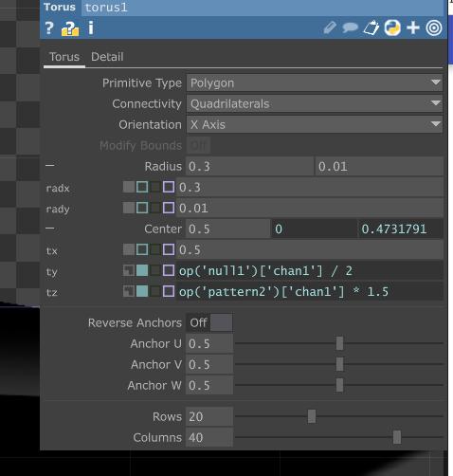This screenshot has height=476, width=453.
Task: Select expression mode square for radx
Action: [142, 187]
